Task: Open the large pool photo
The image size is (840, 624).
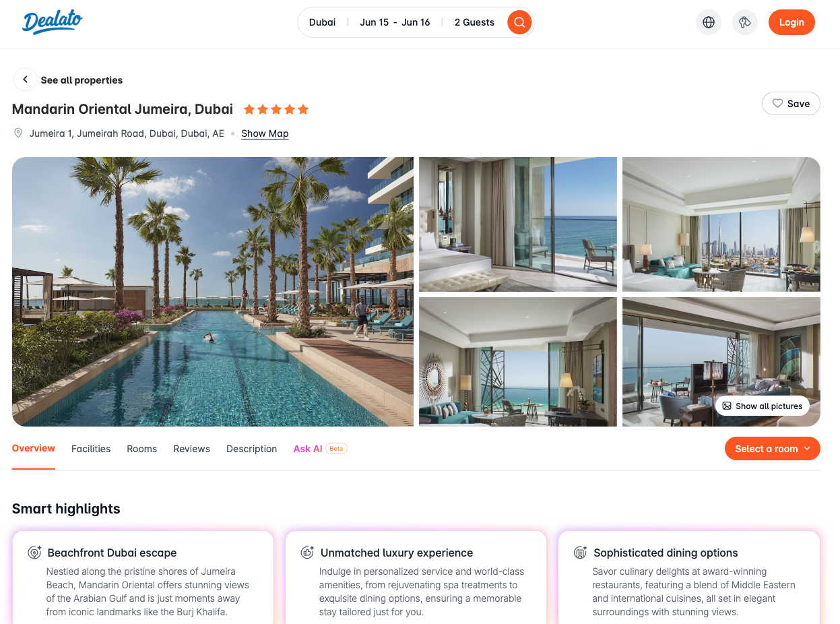Action: (x=213, y=292)
